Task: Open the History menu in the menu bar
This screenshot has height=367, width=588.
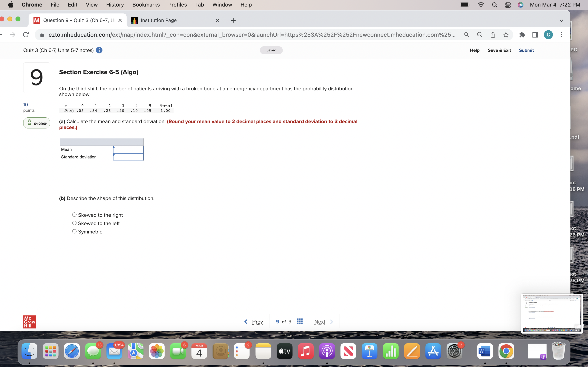Action: [x=115, y=5]
